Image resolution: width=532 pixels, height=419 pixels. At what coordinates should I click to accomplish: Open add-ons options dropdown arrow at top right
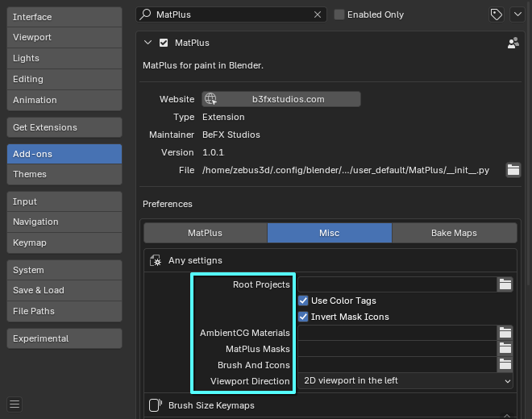pos(516,15)
